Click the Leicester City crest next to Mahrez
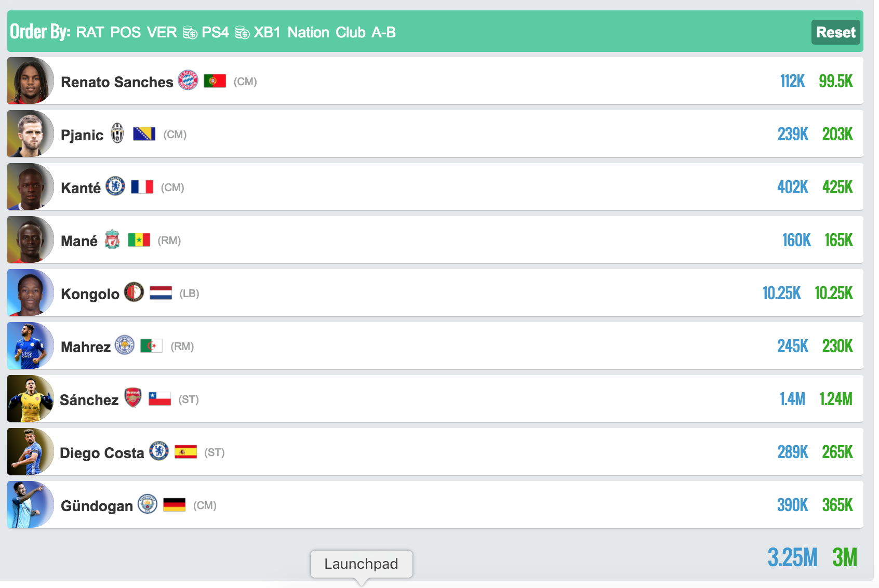Screen dimensions: 879x588 pyautogui.click(x=125, y=345)
